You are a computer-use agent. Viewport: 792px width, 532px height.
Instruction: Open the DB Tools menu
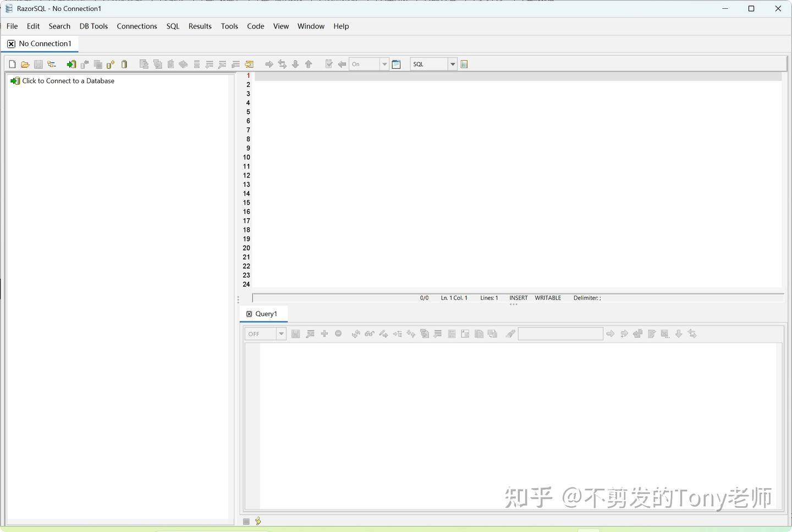click(x=94, y=26)
